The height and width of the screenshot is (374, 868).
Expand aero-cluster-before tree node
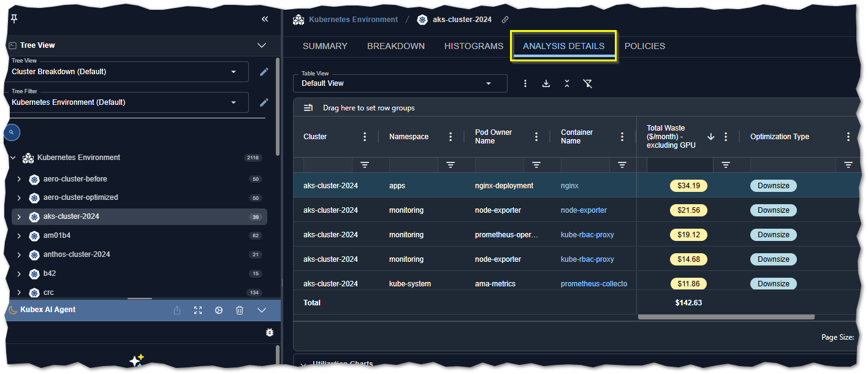click(x=19, y=180)
